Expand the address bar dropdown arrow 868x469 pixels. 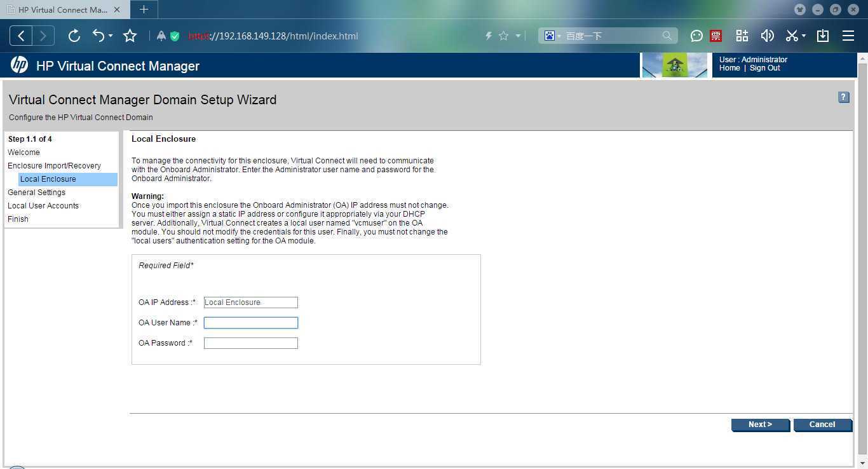click(518, 36)
